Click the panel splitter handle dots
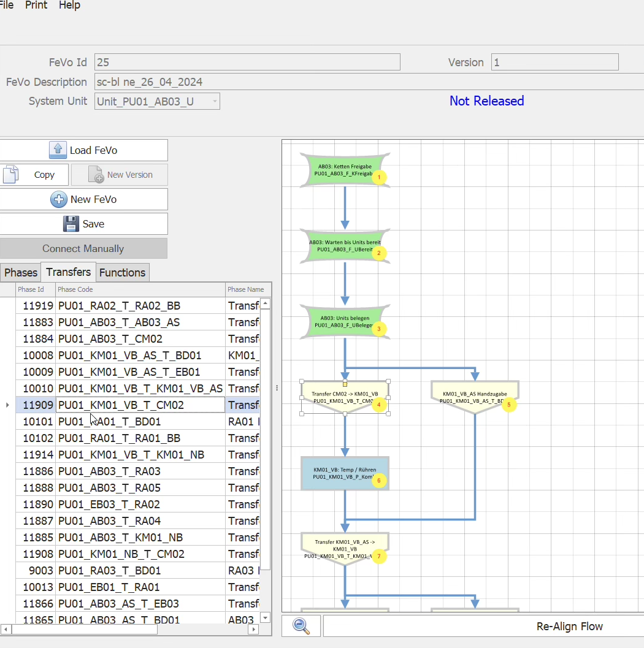 (277, 388)
